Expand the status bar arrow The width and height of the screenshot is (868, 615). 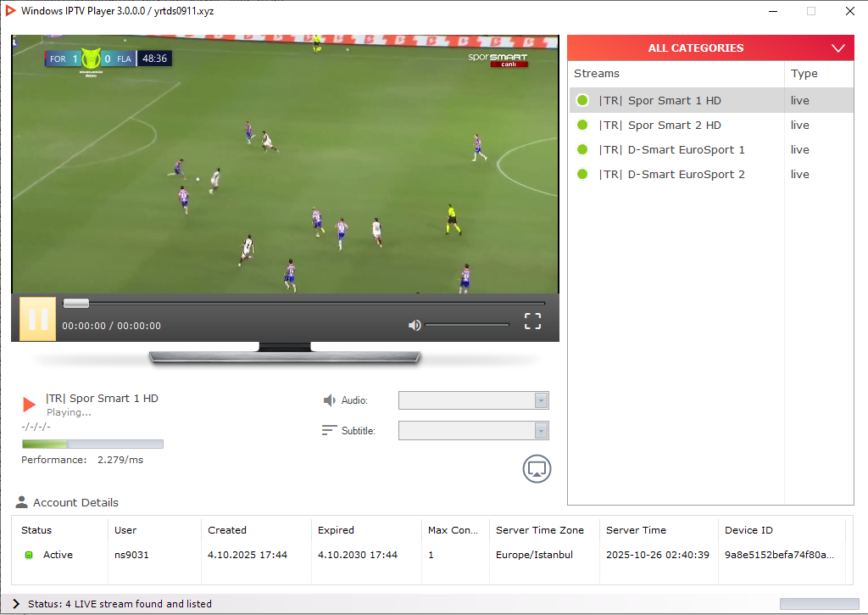pos(16,604)
